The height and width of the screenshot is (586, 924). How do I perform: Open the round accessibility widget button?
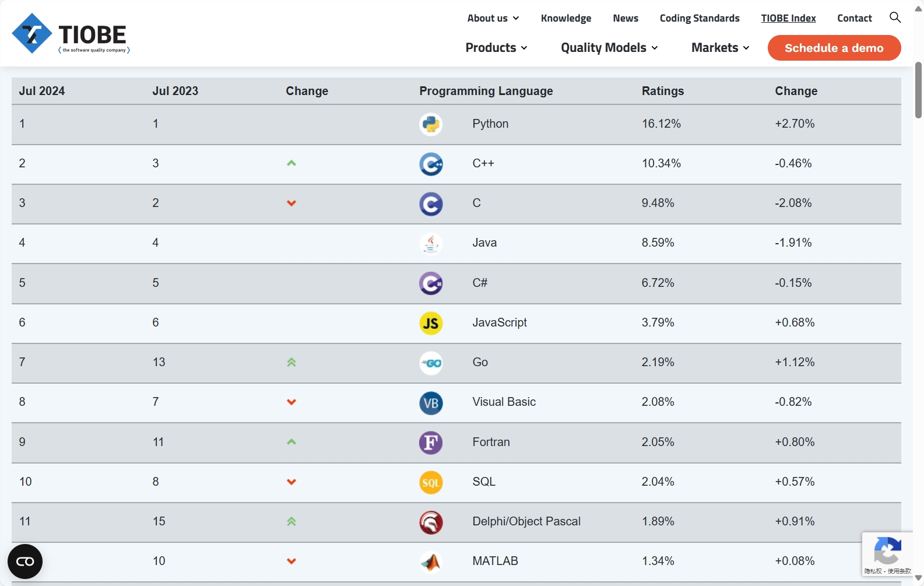[25, 562]
